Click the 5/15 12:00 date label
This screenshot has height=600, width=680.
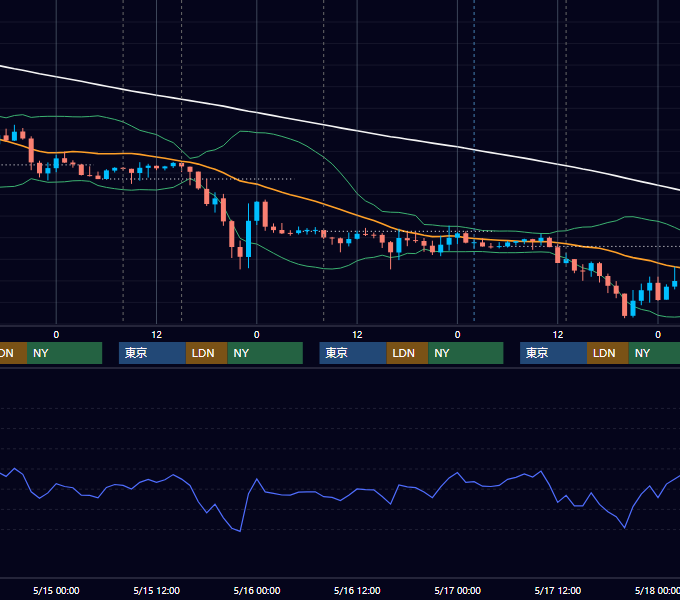click(157, 590)
